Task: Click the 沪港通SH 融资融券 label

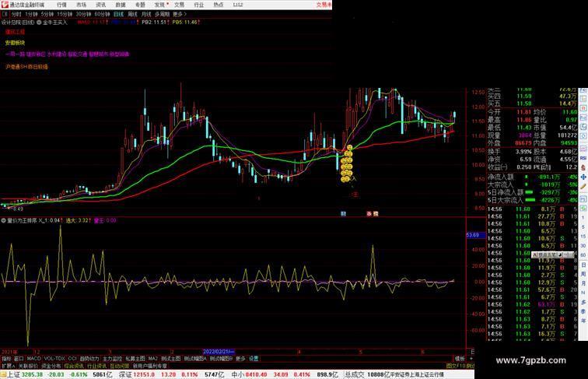Action: point(26,67)
